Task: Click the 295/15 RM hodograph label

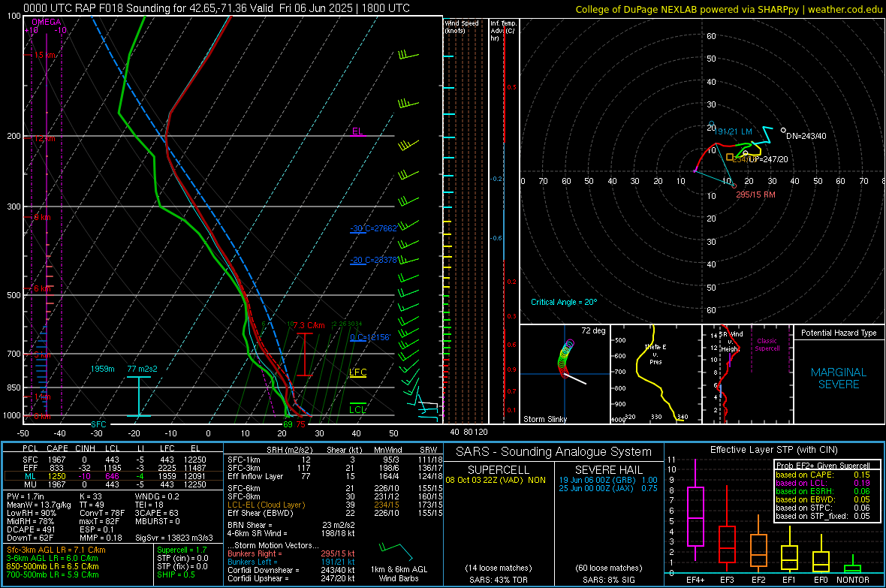Action: coord(755,194)
